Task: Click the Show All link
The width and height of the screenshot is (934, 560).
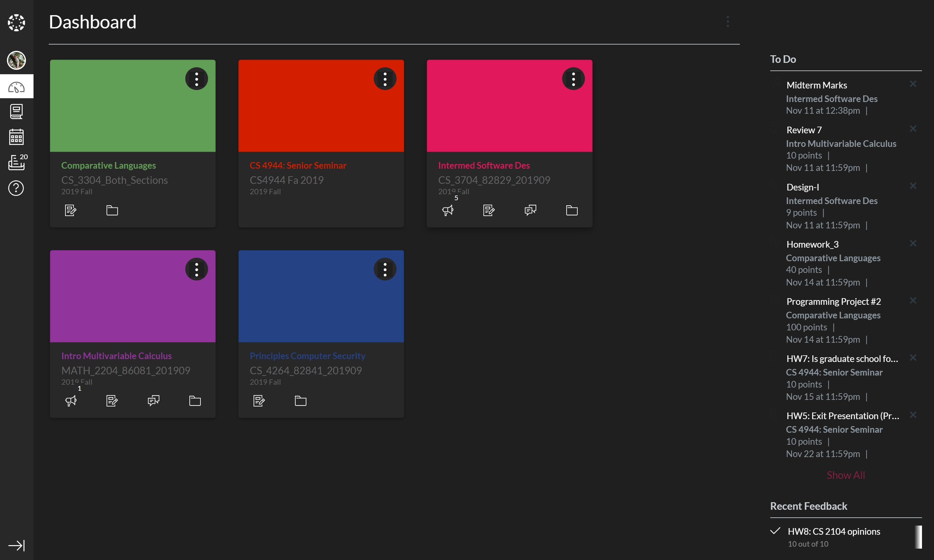Action: [x=845, y=475]
